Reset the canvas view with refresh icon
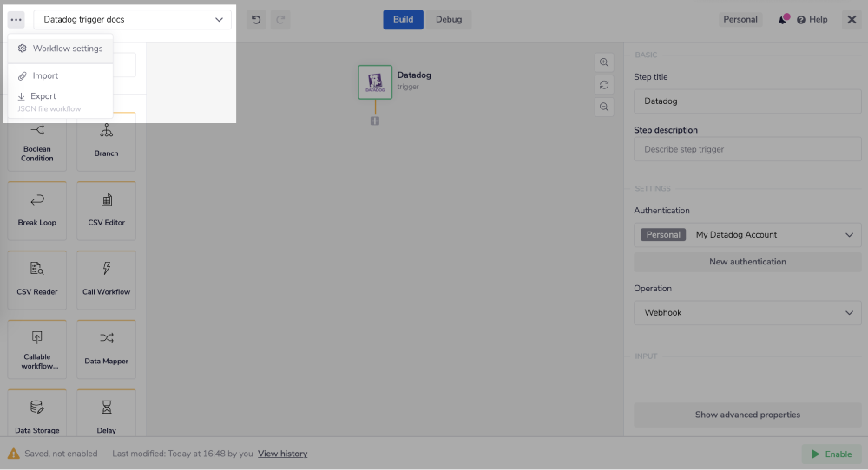Image resolution: width=868 pixels, height=470 pixels. click(x=604, y=85)
